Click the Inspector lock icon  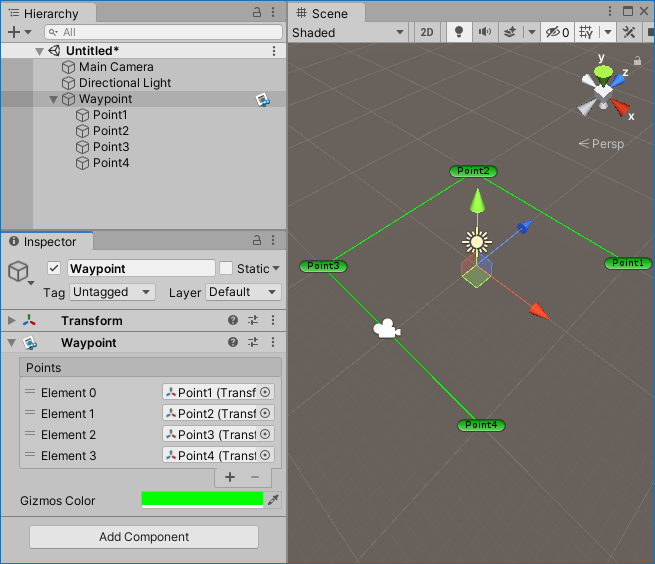coord(256,242)
